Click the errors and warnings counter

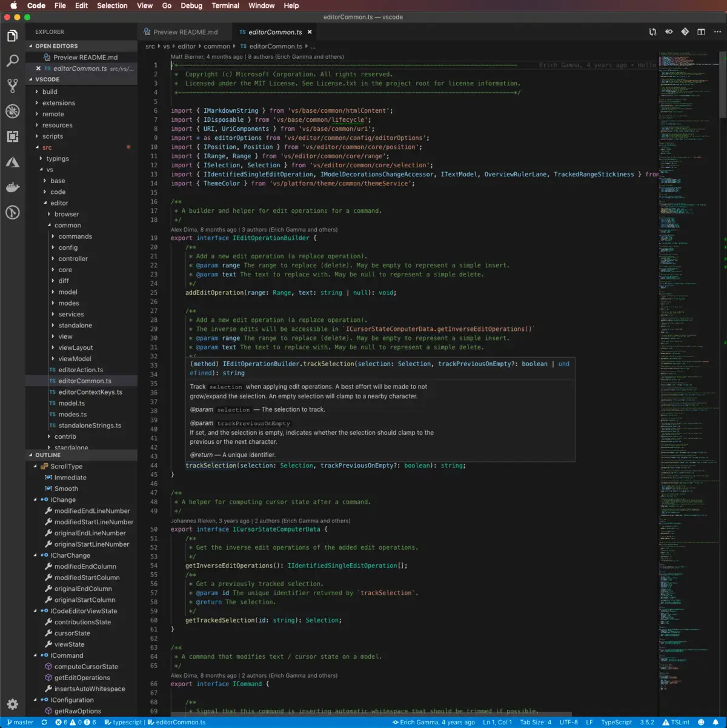[76, 722]
